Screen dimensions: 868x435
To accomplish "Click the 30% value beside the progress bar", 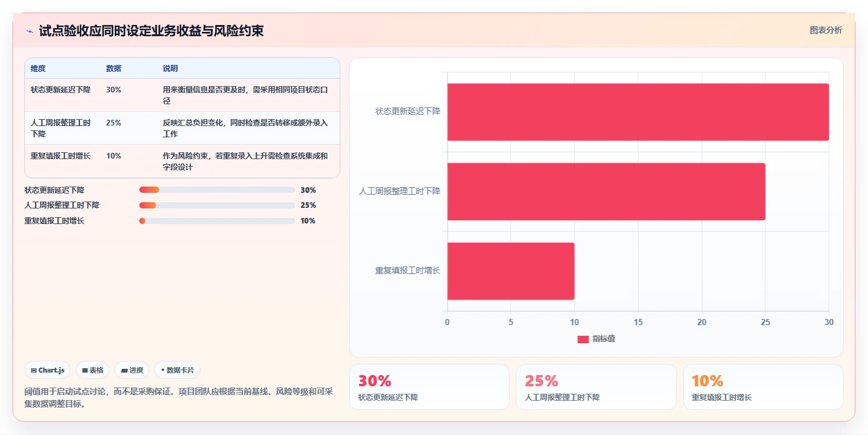I will coord(308,190).
